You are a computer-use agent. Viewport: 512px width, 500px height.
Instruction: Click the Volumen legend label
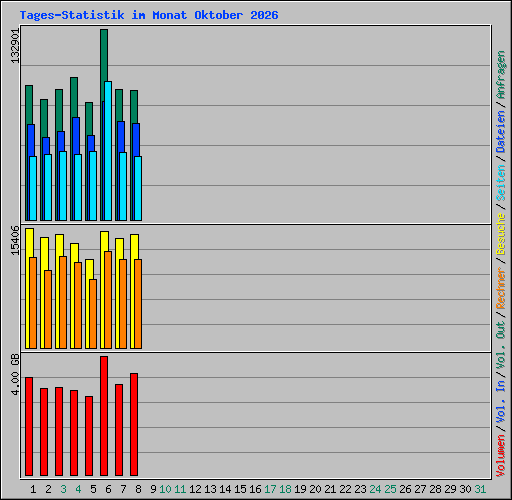tap(501, 456)
